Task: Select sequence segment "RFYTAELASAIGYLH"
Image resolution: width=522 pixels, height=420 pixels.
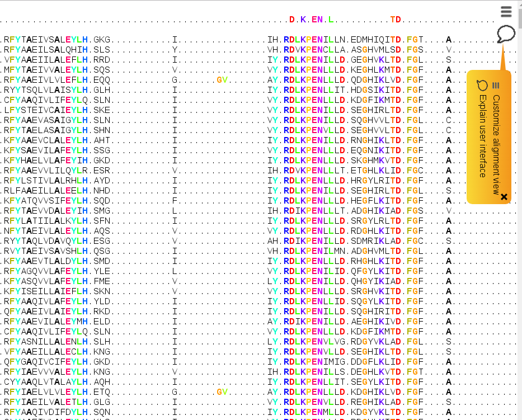Action: (x=46, y=130)
